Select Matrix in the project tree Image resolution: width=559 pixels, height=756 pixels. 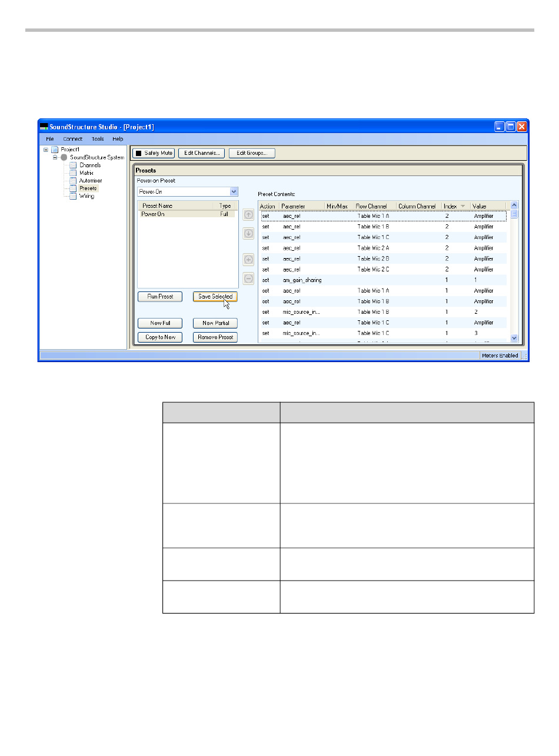[86, 173]
